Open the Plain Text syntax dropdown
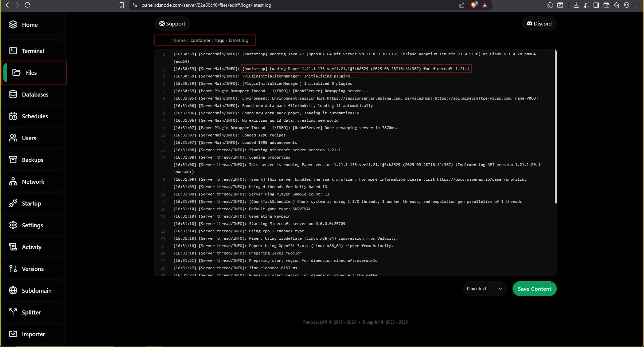 [x=485, y=289]
